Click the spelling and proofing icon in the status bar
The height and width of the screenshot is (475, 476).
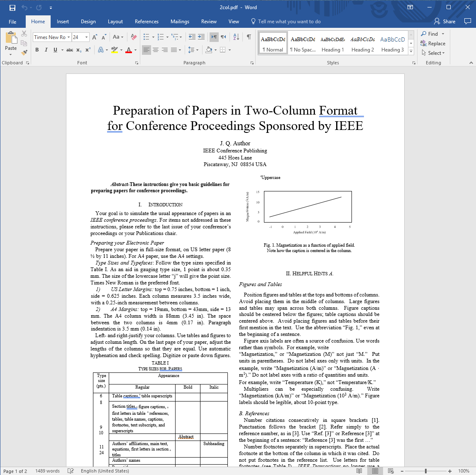pyautogui.click(x=71, y=471)
